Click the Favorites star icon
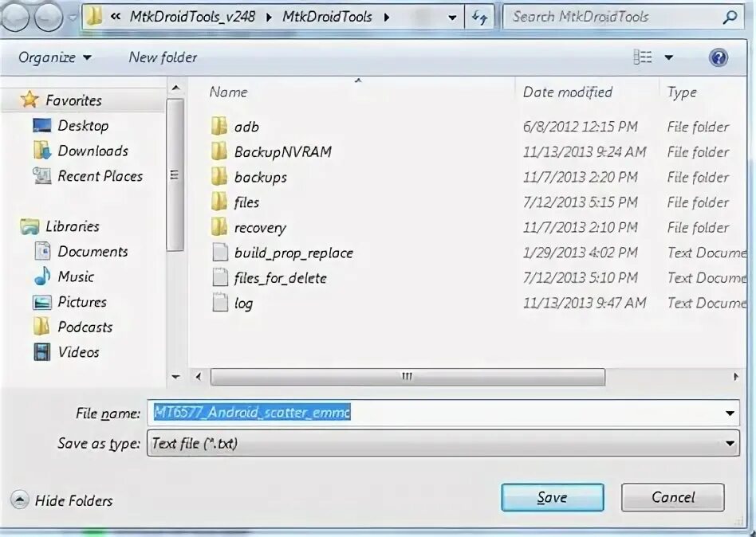 coord(30,100)
